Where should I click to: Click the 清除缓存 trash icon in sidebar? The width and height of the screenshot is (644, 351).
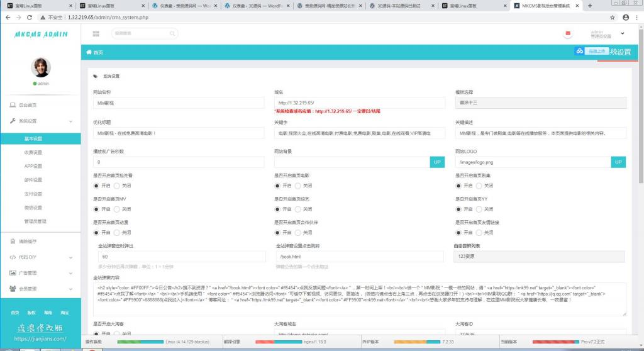pos(13,242)
